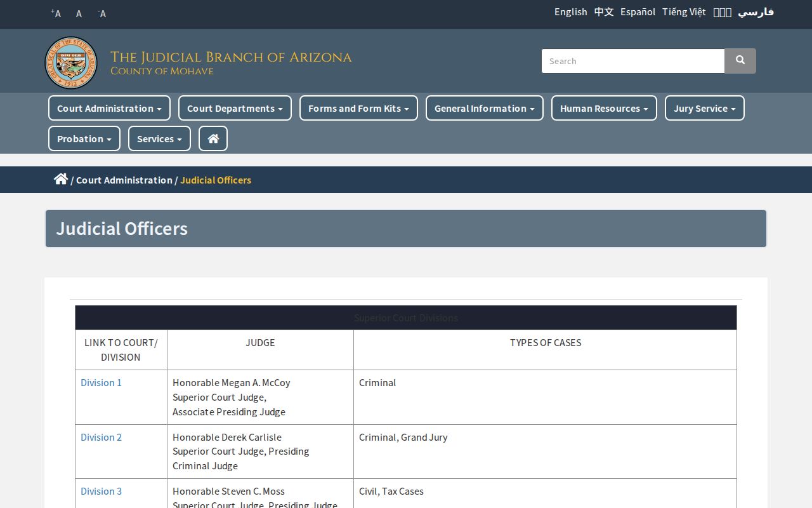Click 'Honorable Megan A. McCoy' text

pos(232,382)
